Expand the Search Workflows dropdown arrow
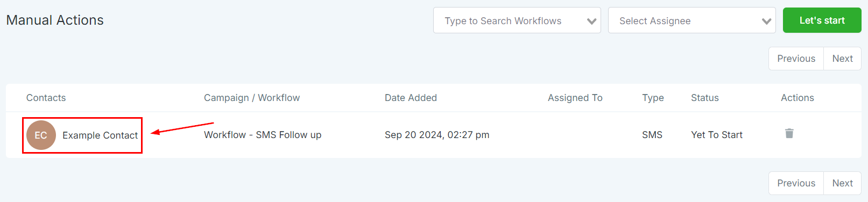This screenshot has width=868, height=202. pos(591,21)
